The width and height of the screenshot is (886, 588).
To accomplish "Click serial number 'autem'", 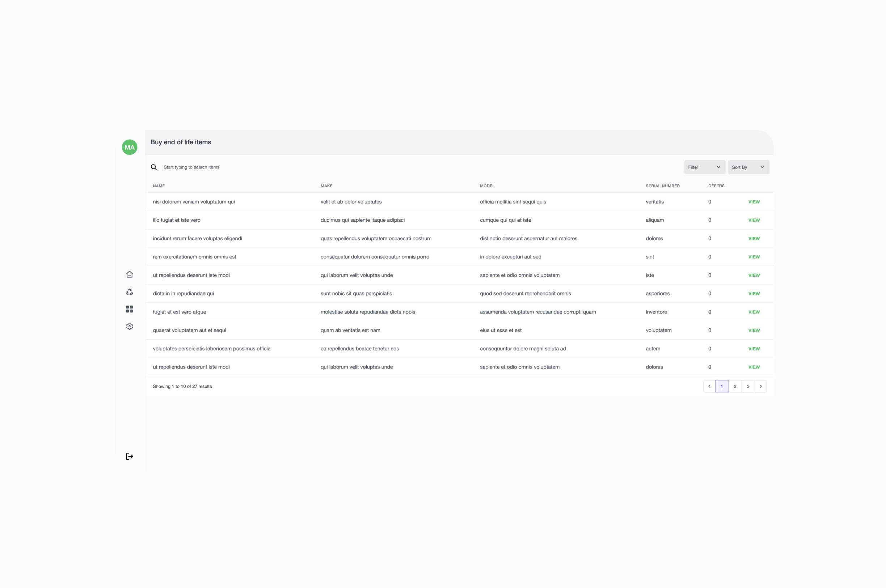I will (x=653, y=349).
